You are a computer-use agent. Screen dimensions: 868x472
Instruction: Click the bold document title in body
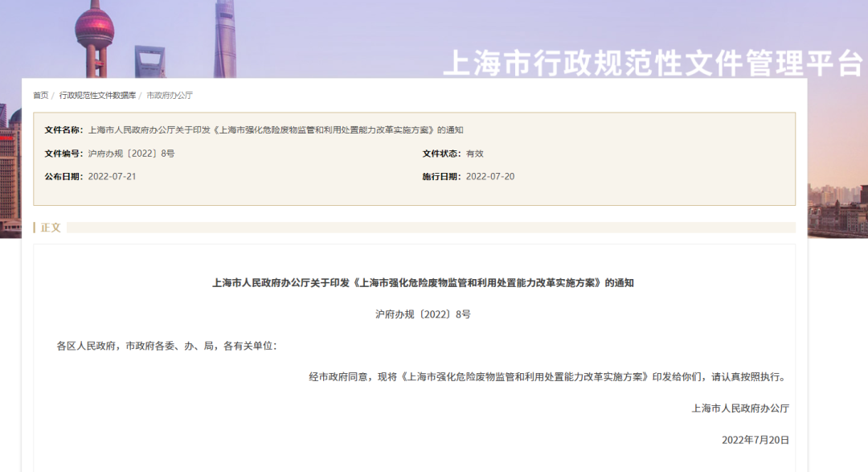pos(423,282)
